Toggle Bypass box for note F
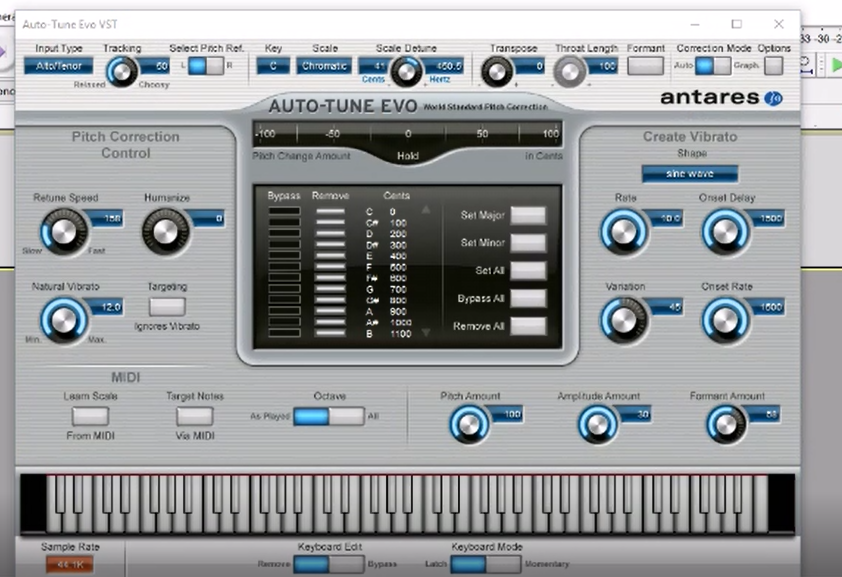842x577 pixels. (284, 267)
